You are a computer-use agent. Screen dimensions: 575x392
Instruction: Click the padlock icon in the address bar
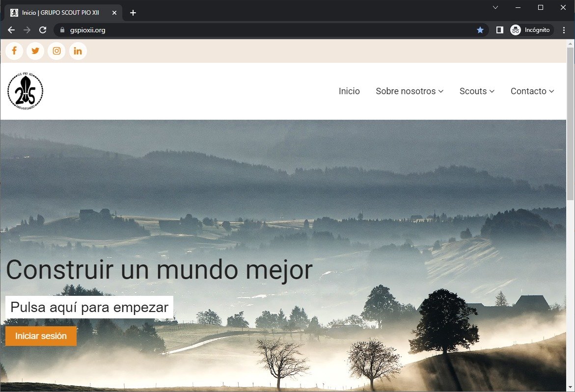point(62,30)
